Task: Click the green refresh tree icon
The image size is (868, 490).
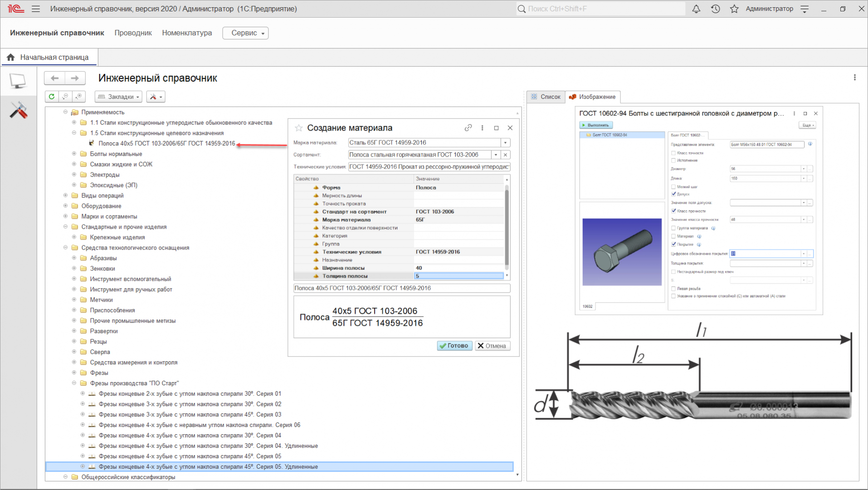Action: click(52, 97)
